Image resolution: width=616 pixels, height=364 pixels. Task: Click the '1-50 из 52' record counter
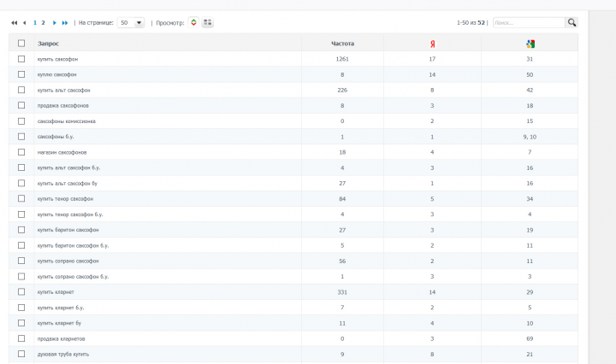(471, 23)
